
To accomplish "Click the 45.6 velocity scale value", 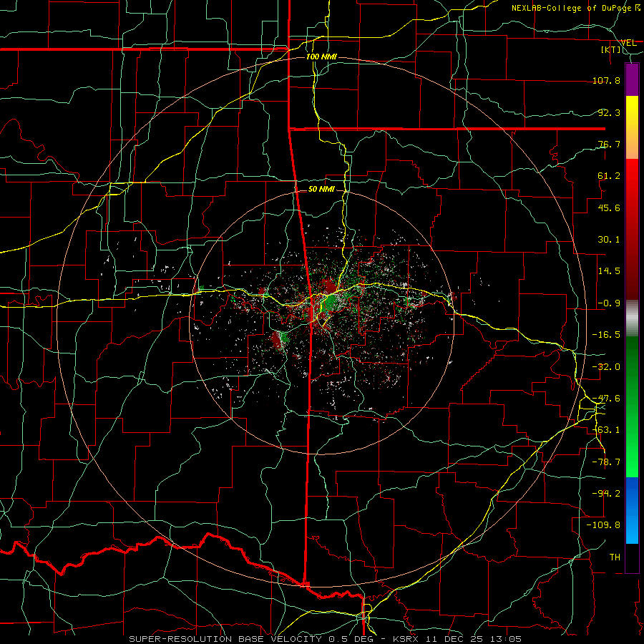I will (609, 208).
